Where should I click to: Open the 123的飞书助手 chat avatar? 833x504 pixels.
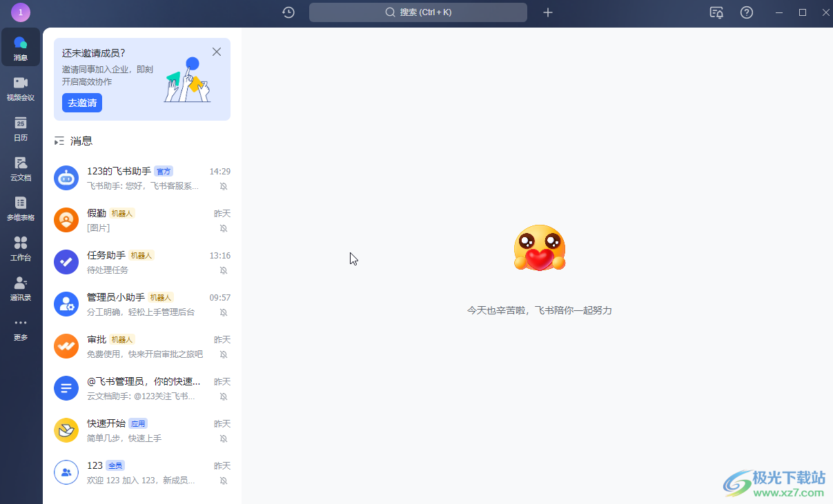tap(66, 178)
